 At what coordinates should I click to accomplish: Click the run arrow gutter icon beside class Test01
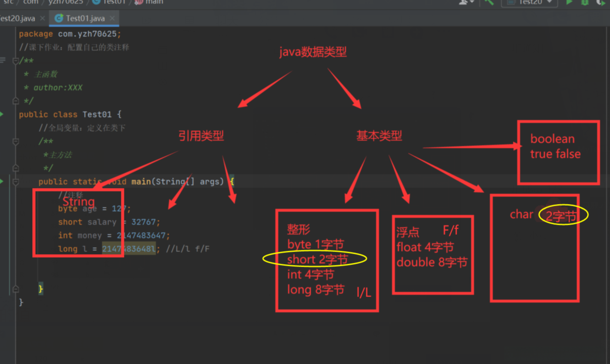pyautogui.click(x=2, y=115)
